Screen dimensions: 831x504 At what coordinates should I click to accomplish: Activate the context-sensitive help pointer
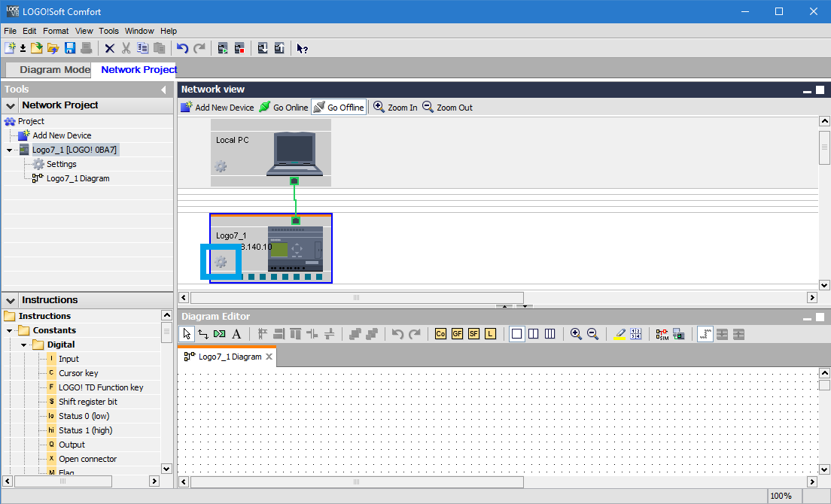(x=302, y=48)
